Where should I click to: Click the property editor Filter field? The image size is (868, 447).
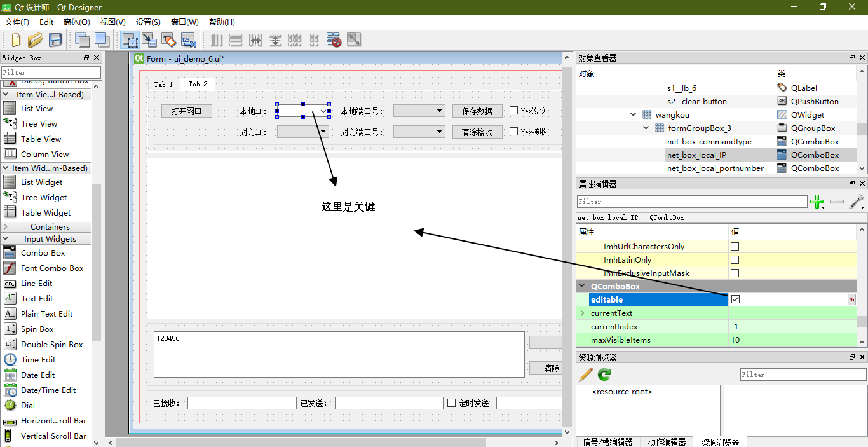click(x=692, y=202)
